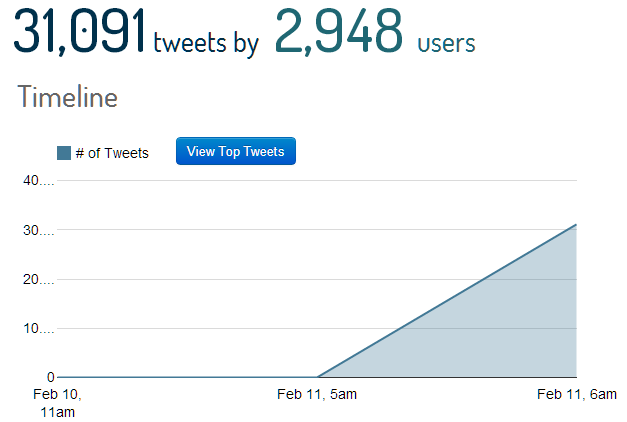The image size is (627, 422).
Task: Click the flat baseline segment before 5am
Action: point(187,377)
